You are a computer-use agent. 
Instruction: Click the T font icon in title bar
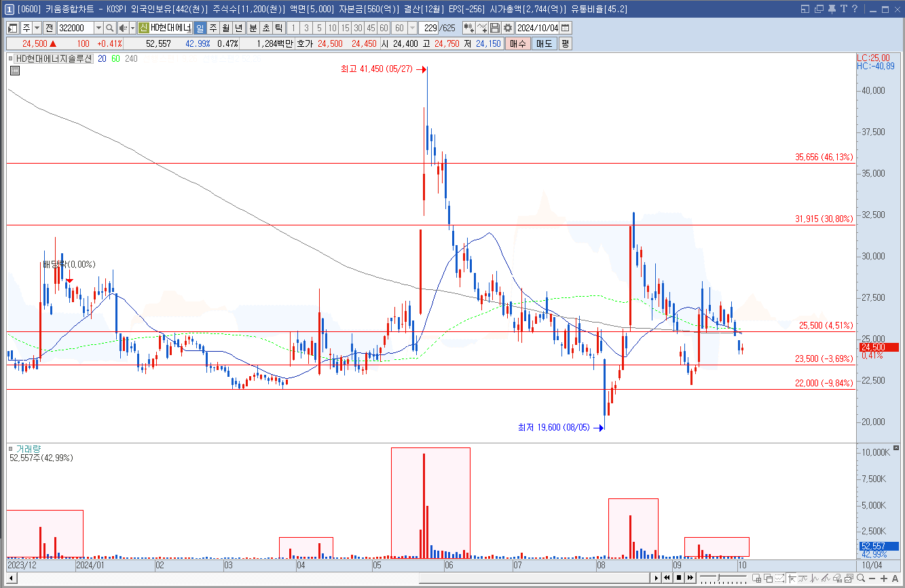(x=844, y=9)
